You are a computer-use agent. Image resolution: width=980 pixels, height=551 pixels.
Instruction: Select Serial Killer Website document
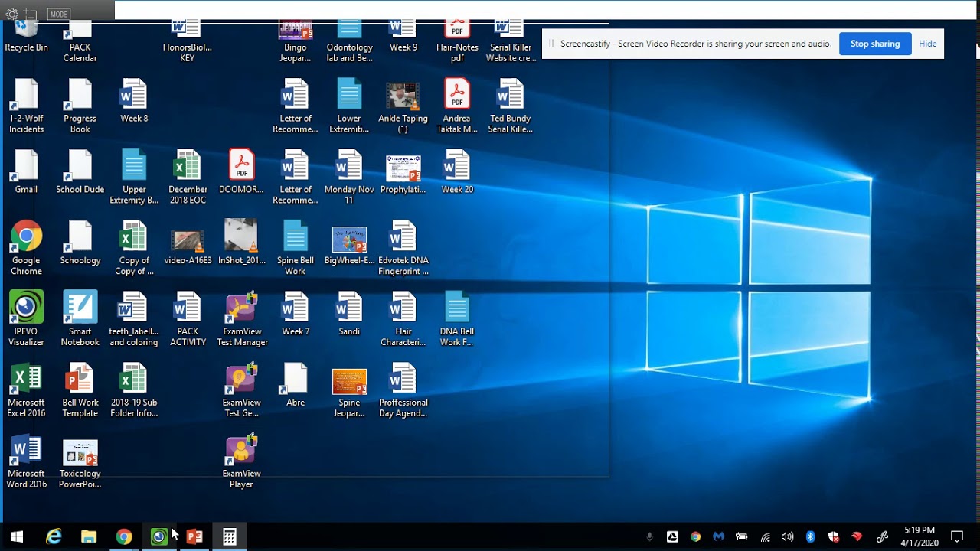pos(511,42)
